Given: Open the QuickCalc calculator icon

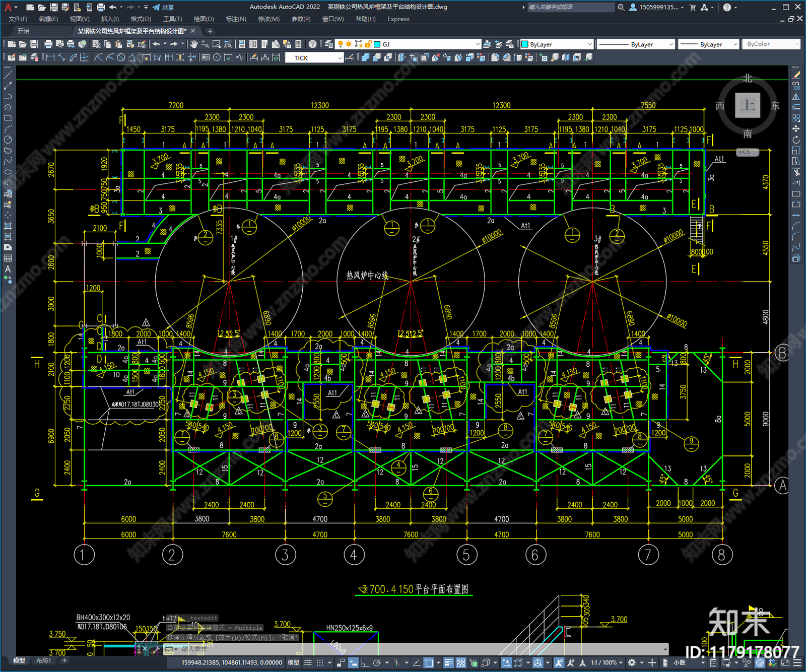Looking at the screenshot, I should click(298, 44).
